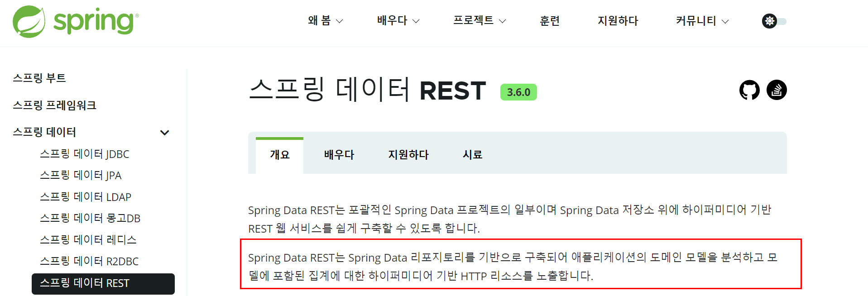Click the Spring leaf logo

pyautogui.click(x=29, y=21)
